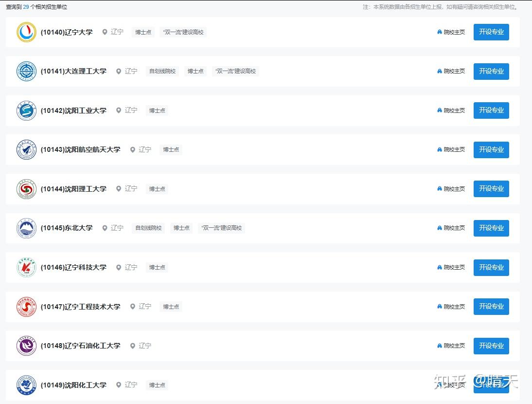Screen dimensions: 532x404
Task: Click location pin icon for 大连理工大学
Action: 119,71
